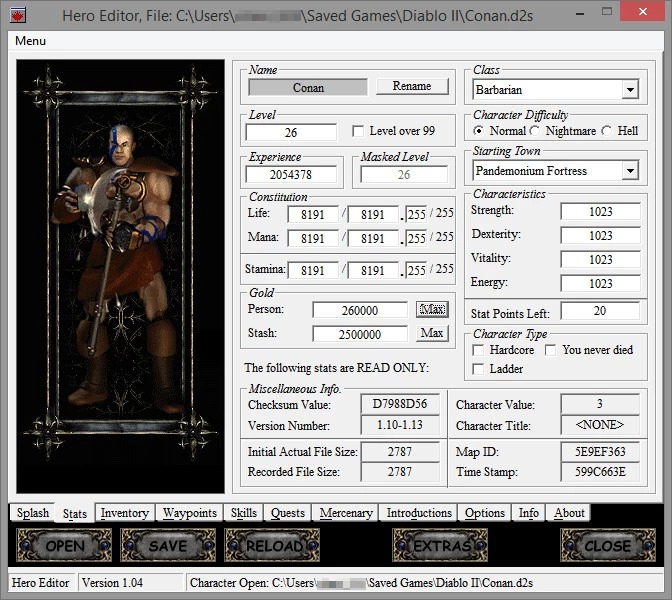
Task: Click the Strength value field
Action: (600, 211)
